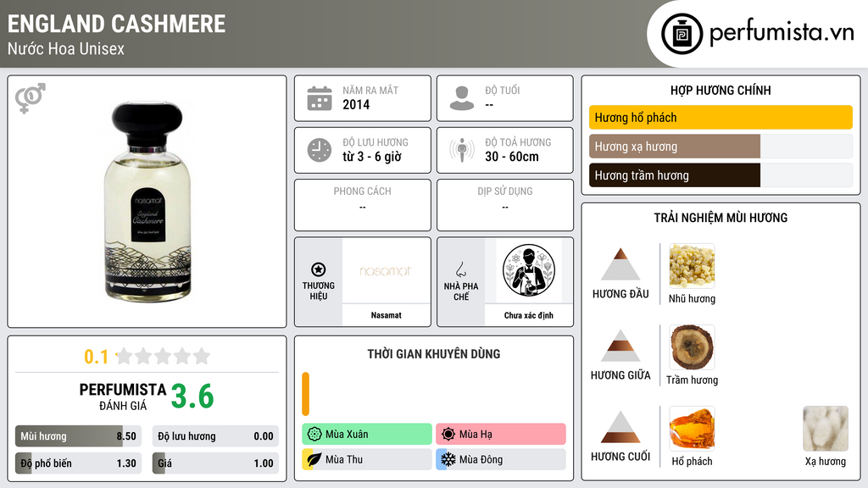Click the release year 2014 value
Image resolution: width=868 pixels, height=488 pixels.
tap(356, 104)
